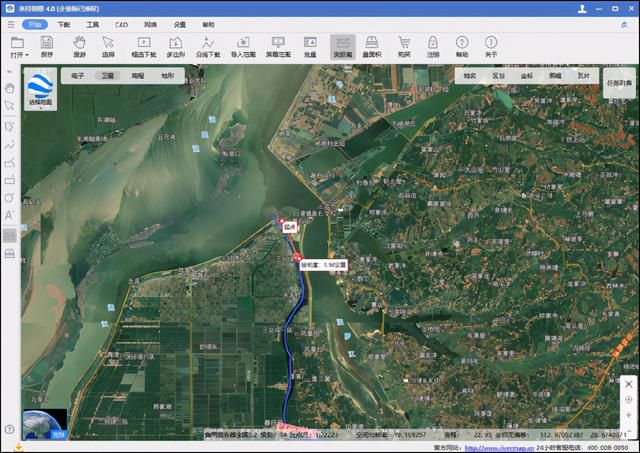Collapse the ribbon with the double-chevron

624,24
